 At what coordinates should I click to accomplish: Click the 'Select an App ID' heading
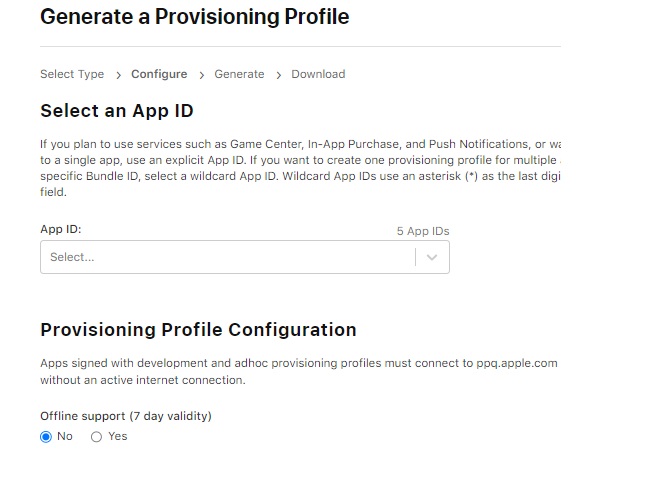pos(117,111)
